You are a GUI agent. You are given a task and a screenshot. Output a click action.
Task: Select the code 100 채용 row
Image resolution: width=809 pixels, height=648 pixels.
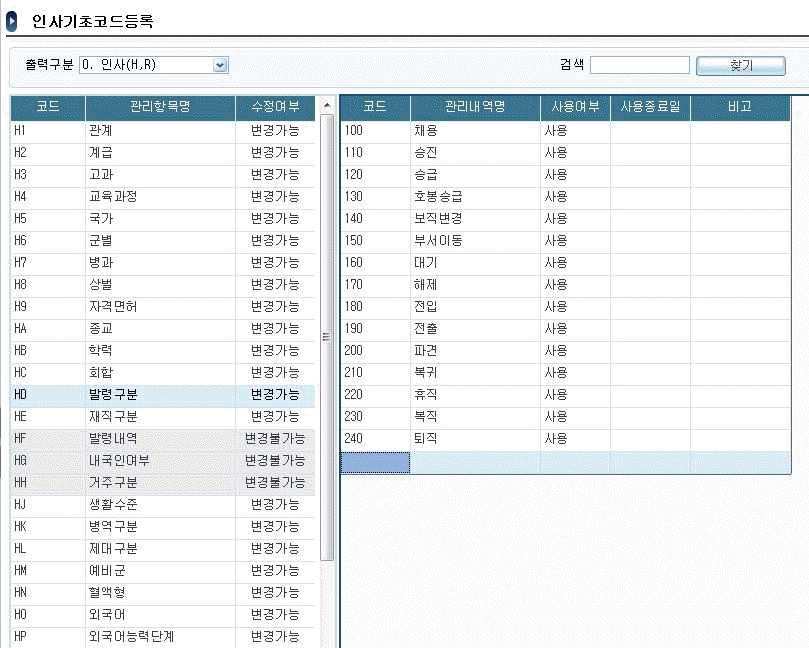[x=475, y=130]
